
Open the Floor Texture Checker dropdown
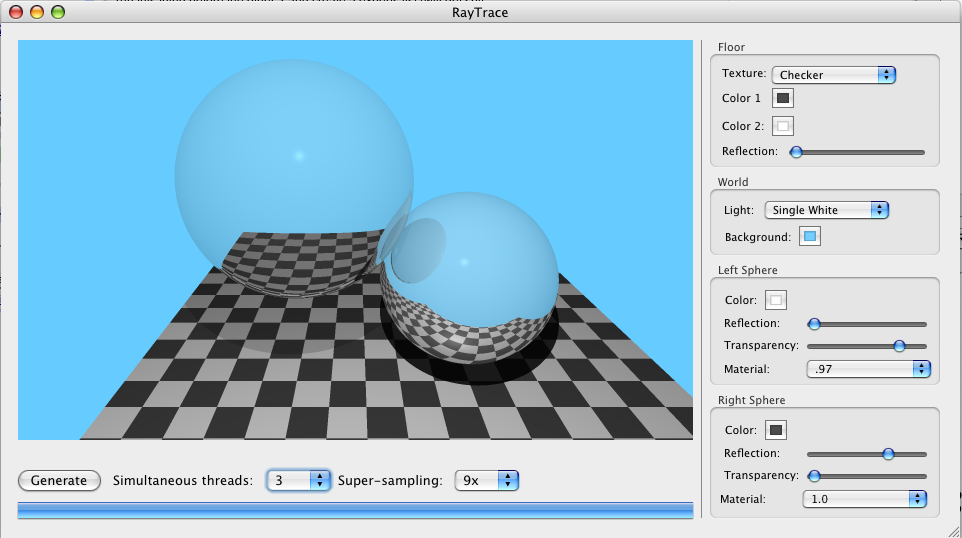pos(833,75)
